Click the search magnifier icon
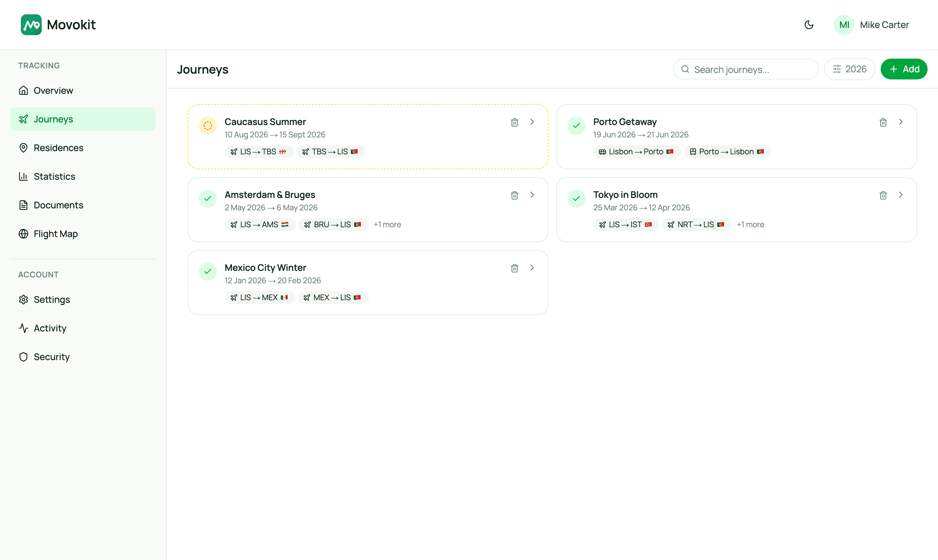The image size is (938, 560). pos(685,69)
